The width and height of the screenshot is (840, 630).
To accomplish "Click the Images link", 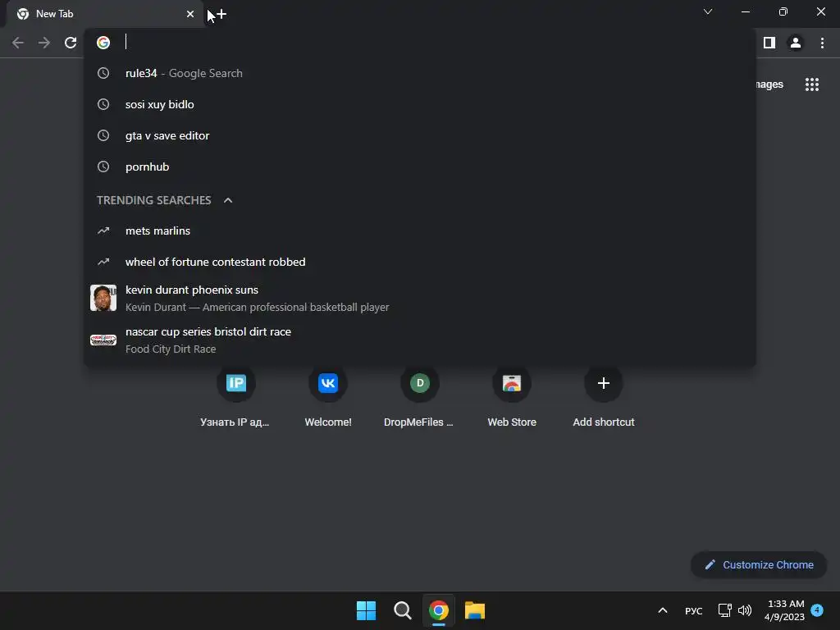I will pyautogui.click(x=769, y=84).
